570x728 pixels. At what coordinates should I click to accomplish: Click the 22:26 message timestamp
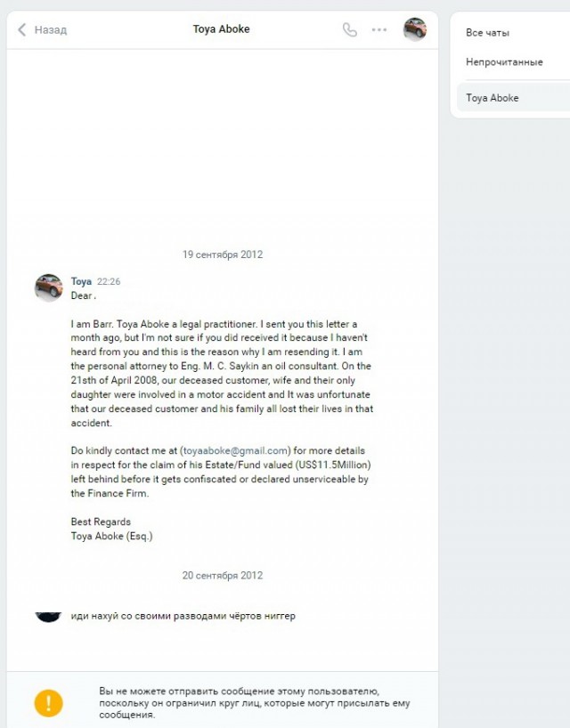point(109,282)
